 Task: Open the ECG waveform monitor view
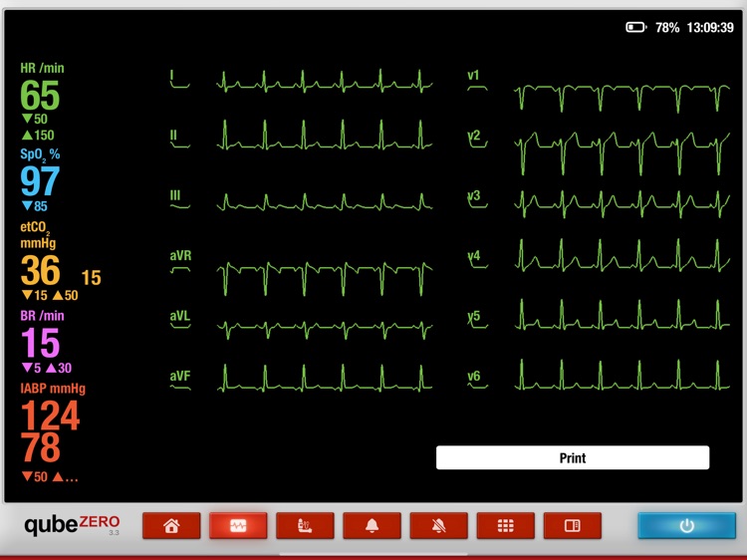click(x=238, y=526)
